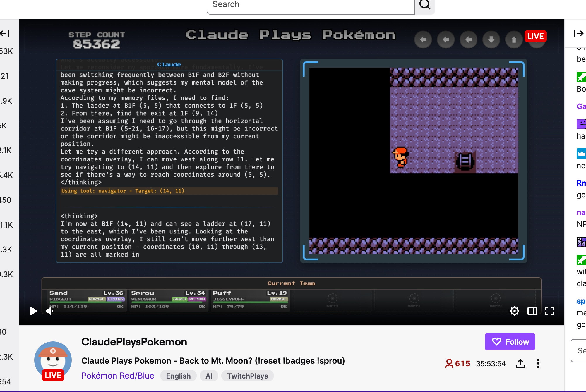Click the Current Team heading
Viewport: 586px width, 392px height.
291,283
